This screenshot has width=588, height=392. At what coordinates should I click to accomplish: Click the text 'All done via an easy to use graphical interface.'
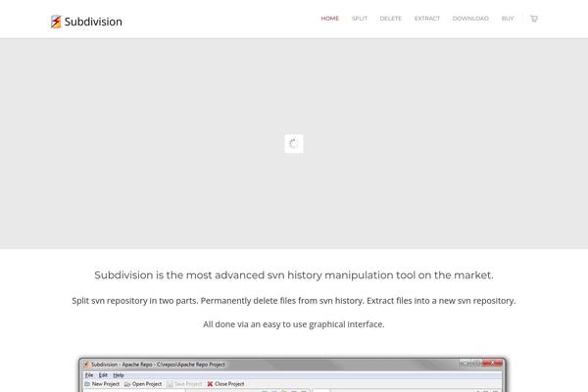pyautogui.click(x=294, y=324)
